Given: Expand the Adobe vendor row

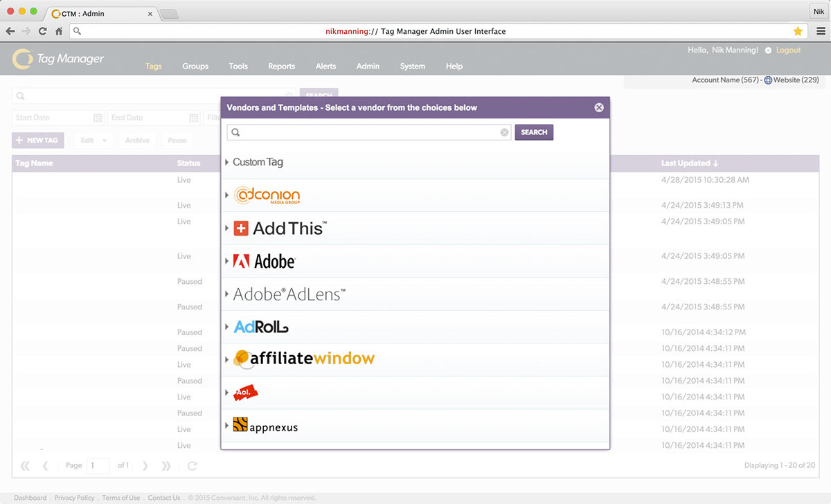Looking at the screenshot, I should [x=227, y=261].
